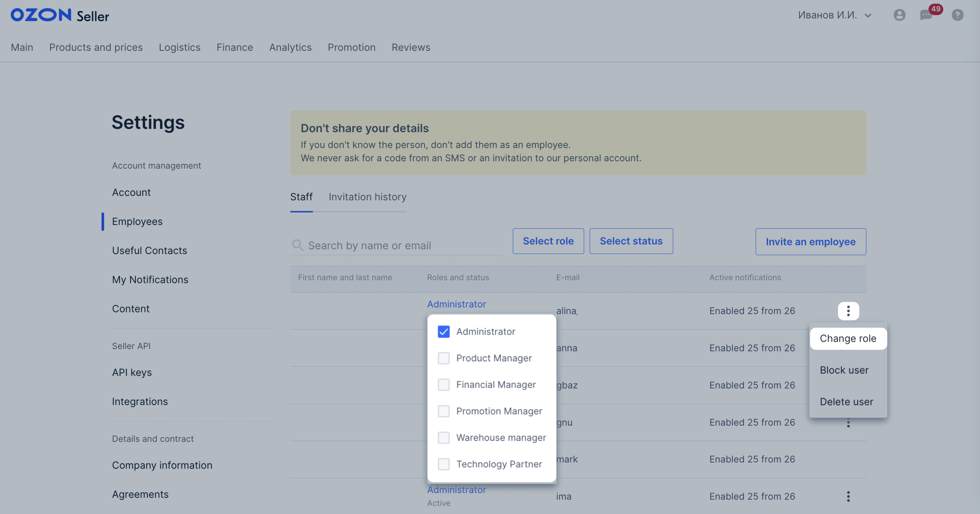The image size is (980, 514).
Task: Open the user profile avatar icon
Action: [x=899, y=15]
